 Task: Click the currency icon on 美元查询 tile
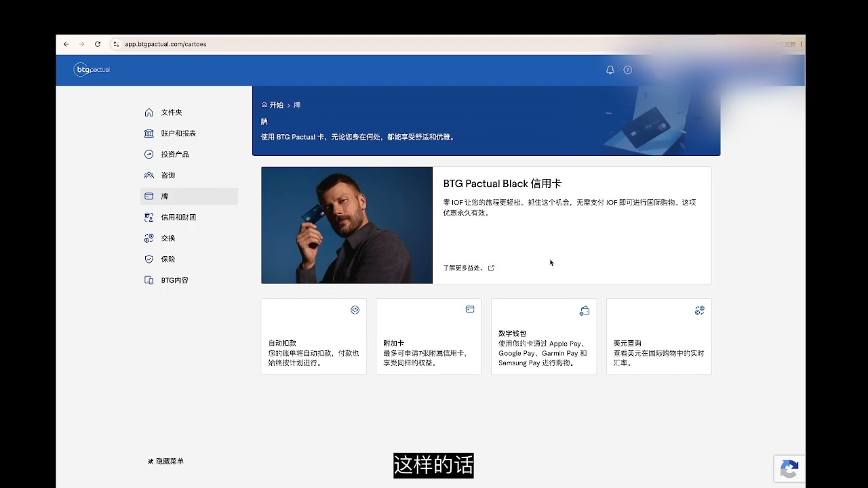point(700,310)
